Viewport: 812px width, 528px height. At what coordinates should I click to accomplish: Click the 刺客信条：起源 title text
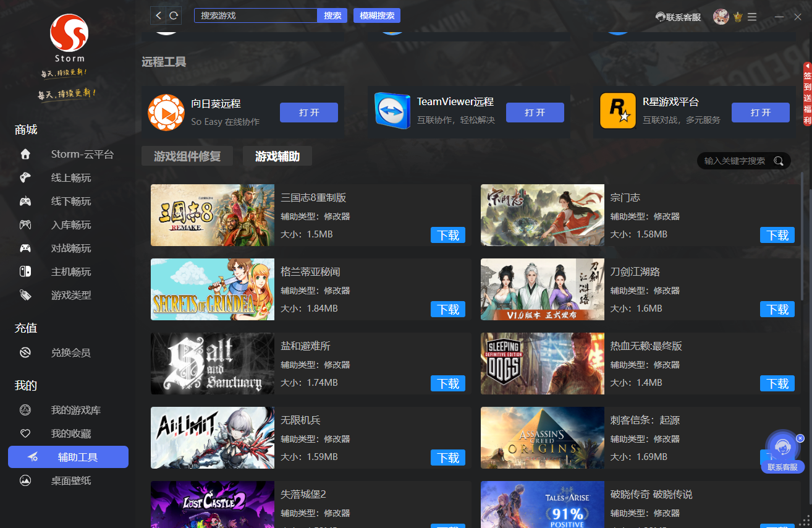[x=645, y=420]
